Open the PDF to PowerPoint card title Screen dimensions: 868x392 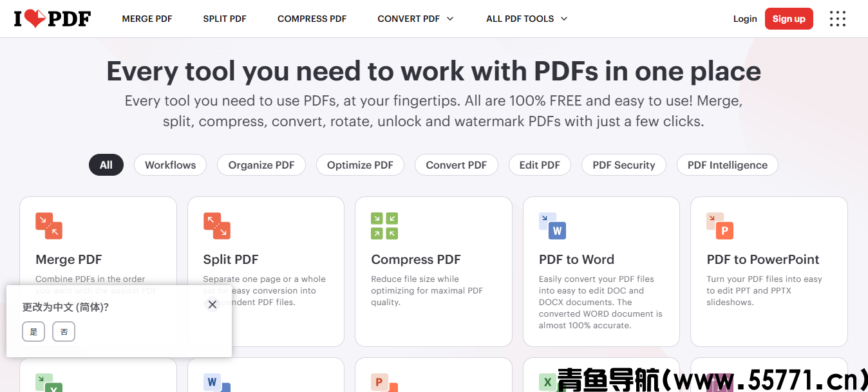tap(763, 259)
